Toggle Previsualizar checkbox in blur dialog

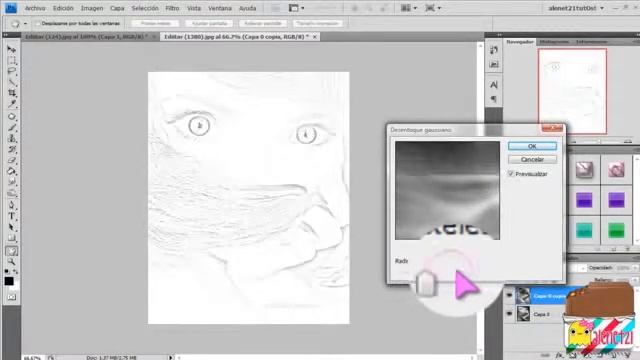click(511, 174)
